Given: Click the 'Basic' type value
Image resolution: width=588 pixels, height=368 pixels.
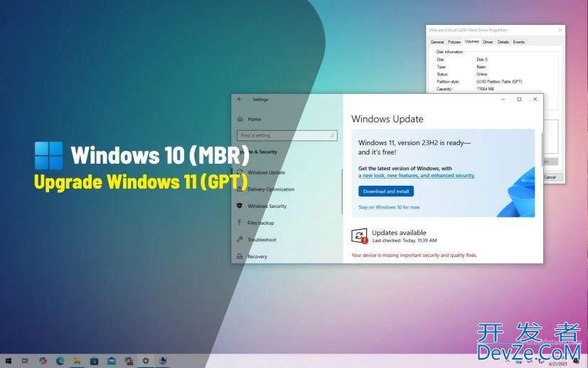Looking at the screenshot, I should tap(481, 67).
